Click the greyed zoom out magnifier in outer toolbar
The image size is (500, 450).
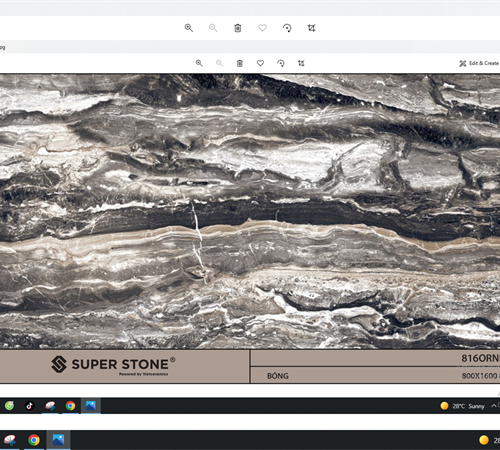coord(213,28)
